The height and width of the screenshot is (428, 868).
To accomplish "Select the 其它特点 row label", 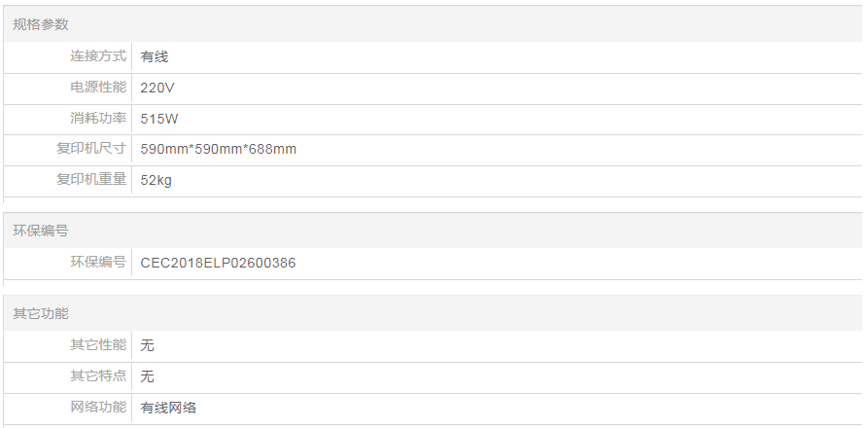I will pos(98,375).
